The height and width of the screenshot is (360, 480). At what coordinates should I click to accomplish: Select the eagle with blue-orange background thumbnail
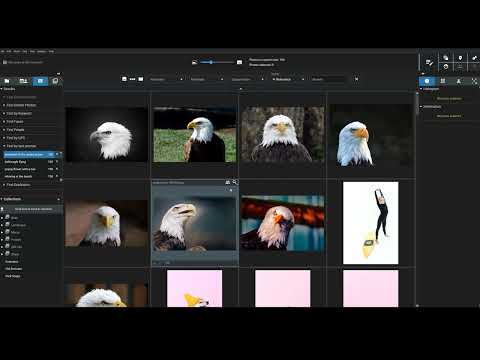(282, 223)
